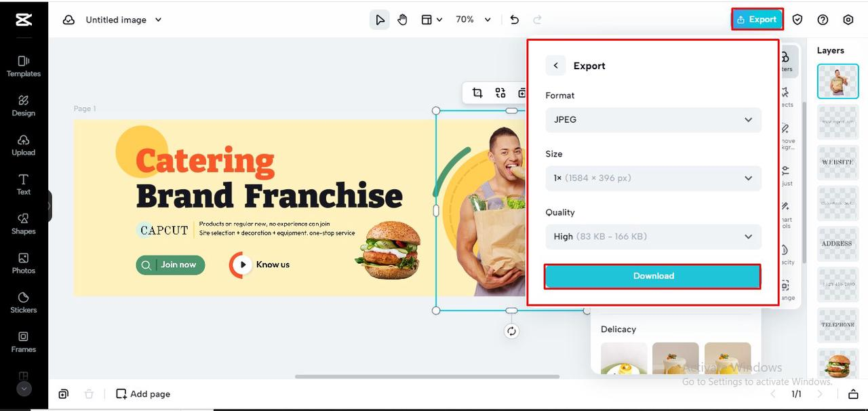Select the Text tool in sidebar

tap(24, 184)
